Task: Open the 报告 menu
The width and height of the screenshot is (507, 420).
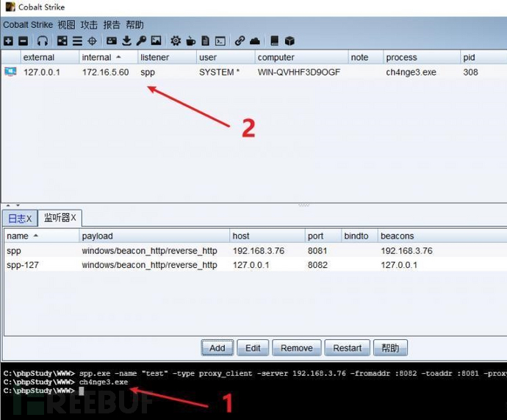Action: (x=112, y=25)
